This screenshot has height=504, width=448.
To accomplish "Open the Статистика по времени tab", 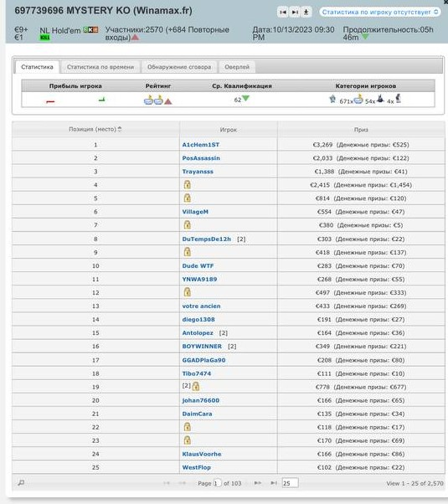I will [100, 67].
